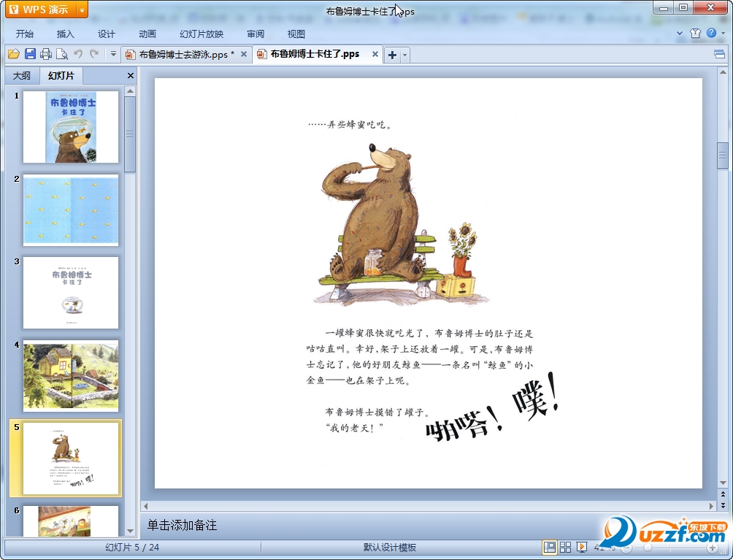Open Help with the question mark icon
The height and width of the screenshot is (560, 733).
point(712,33)
